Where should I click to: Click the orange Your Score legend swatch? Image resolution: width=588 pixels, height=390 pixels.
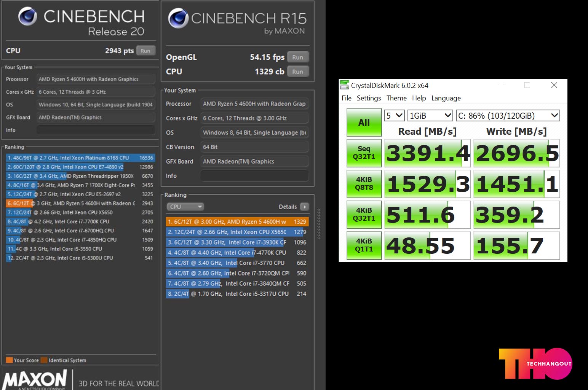(x=10, y=360)
